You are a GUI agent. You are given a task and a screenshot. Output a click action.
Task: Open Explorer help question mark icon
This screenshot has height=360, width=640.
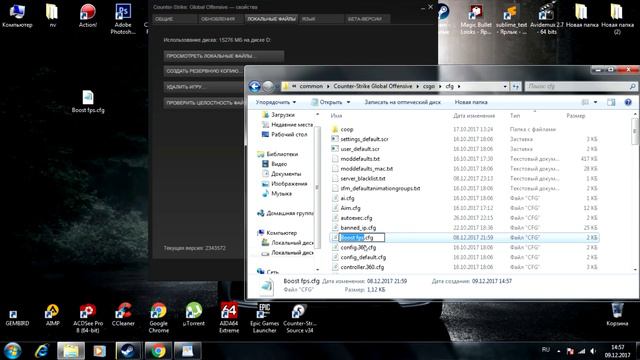[x=628, y=102]
